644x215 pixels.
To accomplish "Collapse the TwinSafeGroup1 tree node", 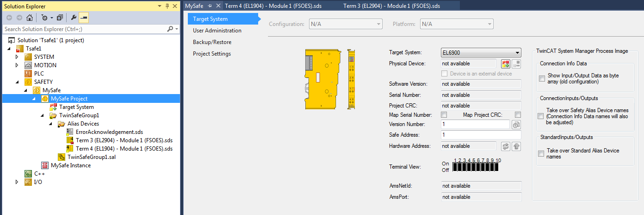I will [42, 115].
